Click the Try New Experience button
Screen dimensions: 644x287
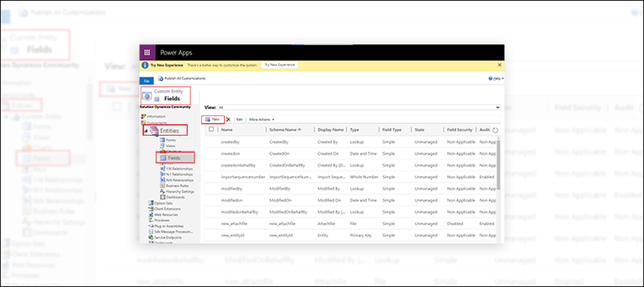(279, 65)
